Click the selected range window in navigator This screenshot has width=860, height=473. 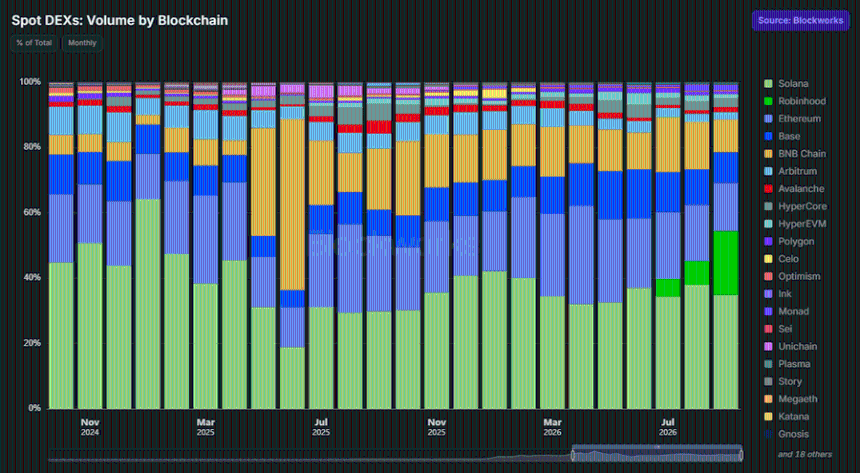click(x=657, y=455)
